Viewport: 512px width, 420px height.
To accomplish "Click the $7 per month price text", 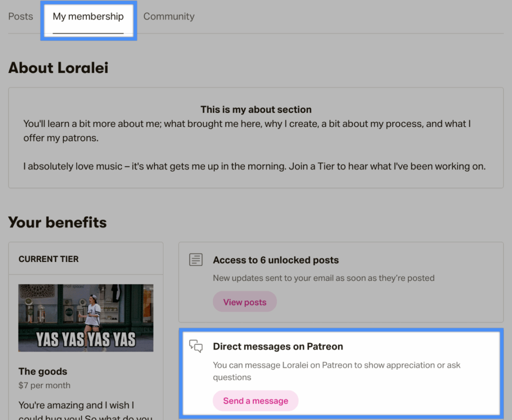I will [44, 385].
